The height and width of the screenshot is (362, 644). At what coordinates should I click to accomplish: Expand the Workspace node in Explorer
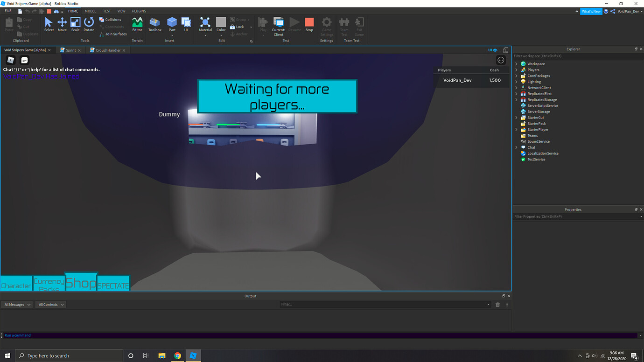click(516, 63)
